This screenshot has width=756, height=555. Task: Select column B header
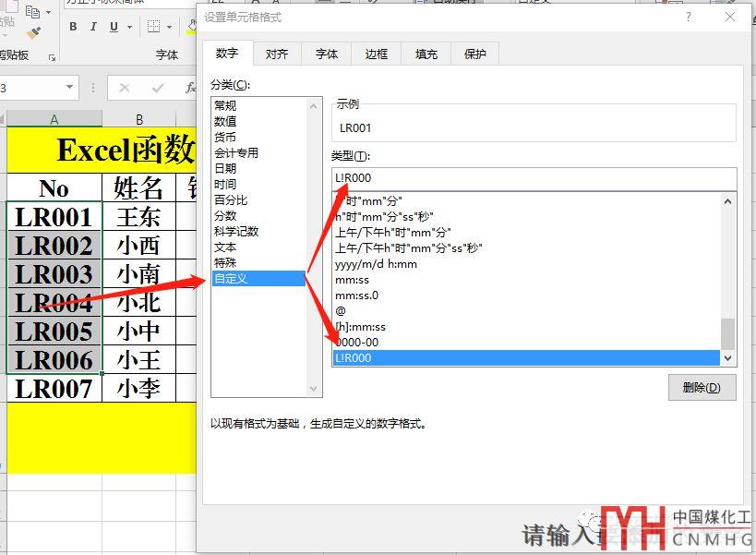[139, 119]
